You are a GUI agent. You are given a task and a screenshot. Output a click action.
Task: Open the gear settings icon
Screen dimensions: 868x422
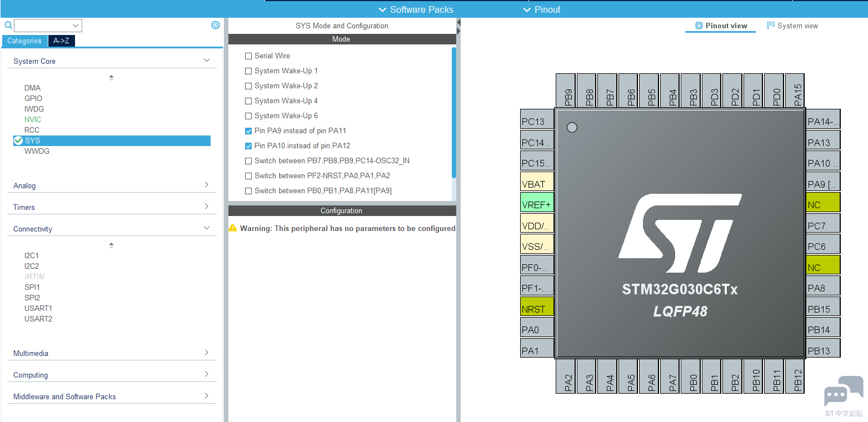[216, 25]
